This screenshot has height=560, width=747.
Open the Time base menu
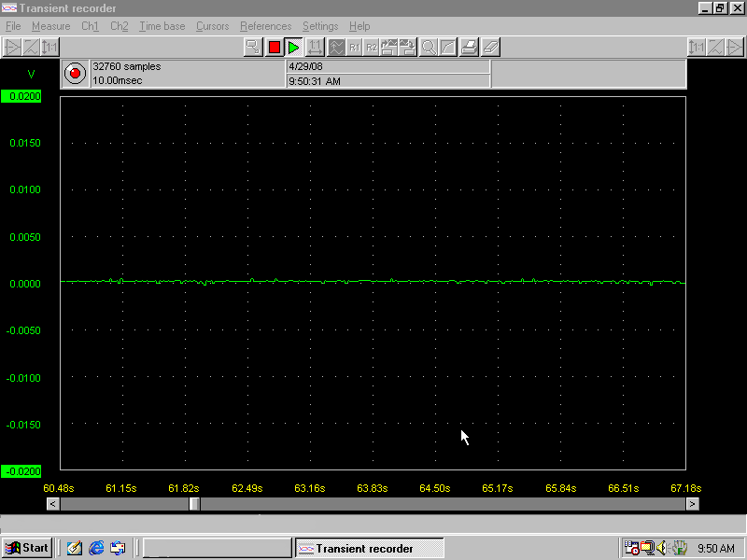point(162,26)
